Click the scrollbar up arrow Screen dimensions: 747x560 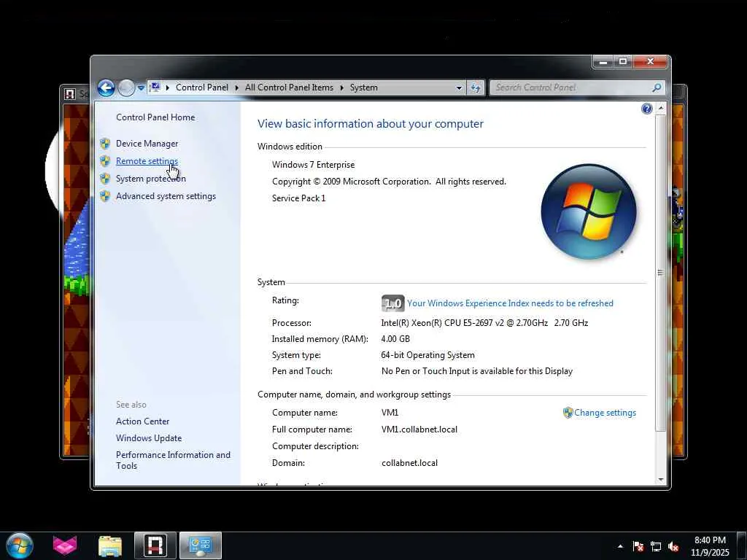[x=660, y=109]
